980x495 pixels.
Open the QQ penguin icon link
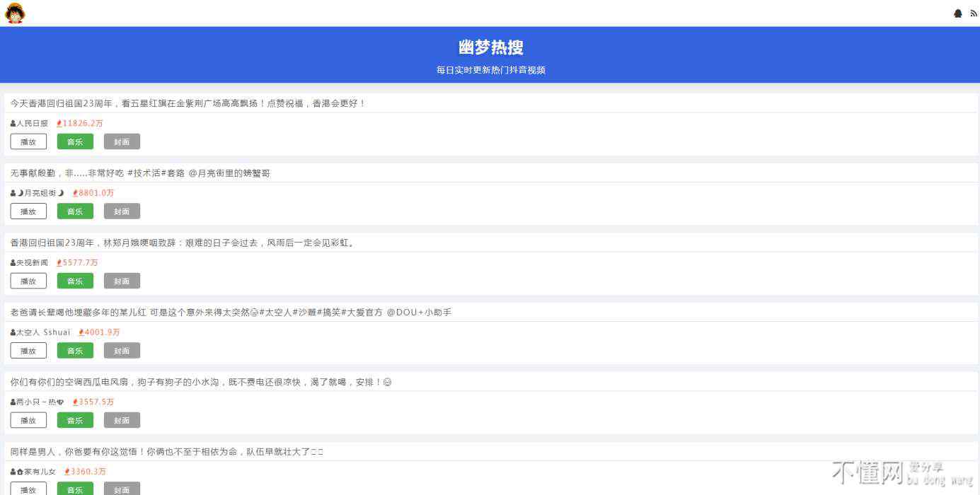tap(958, 13)
